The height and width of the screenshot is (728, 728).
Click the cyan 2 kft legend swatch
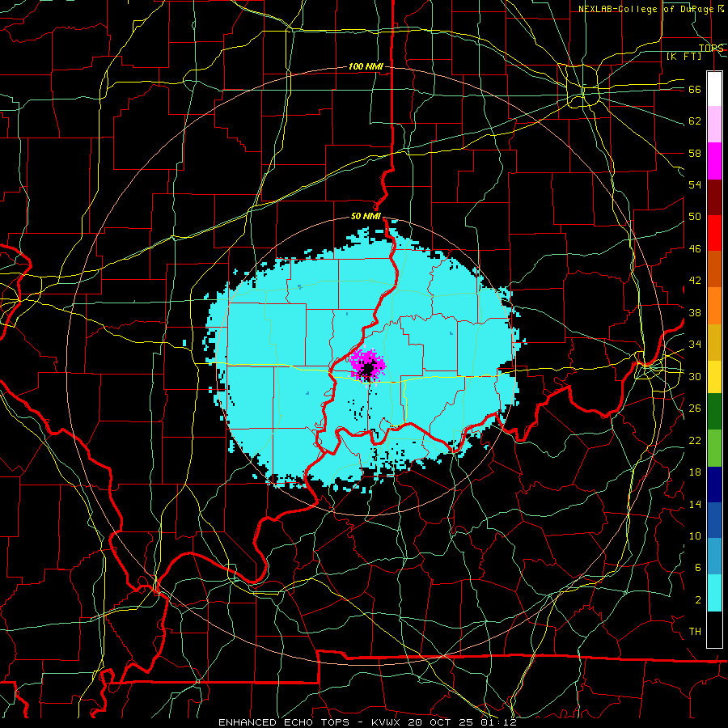[714, 593]
